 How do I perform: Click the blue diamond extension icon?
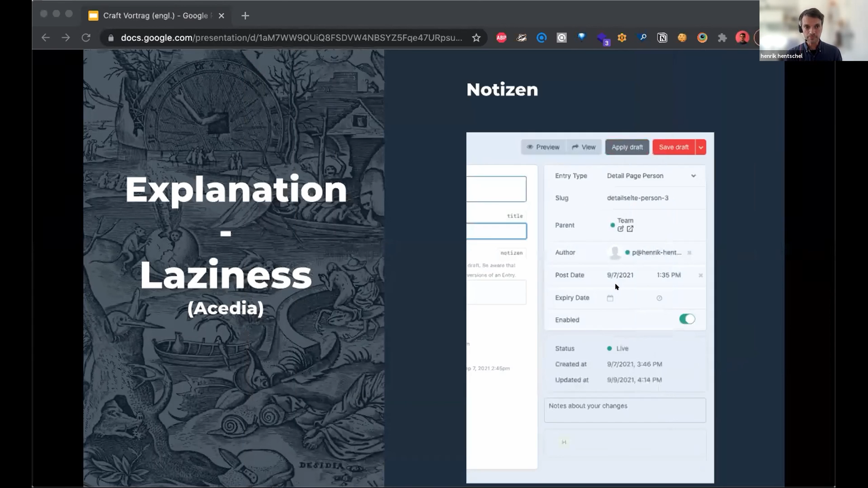click(x=582, y=37)
